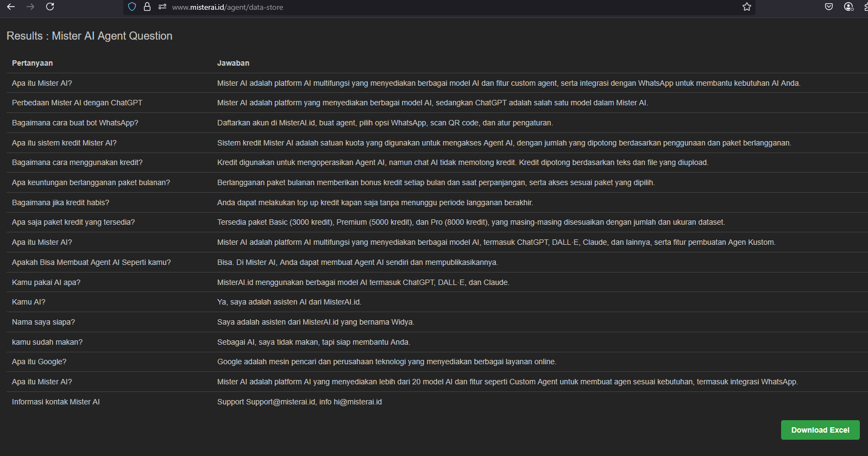Open the Firefox account icon
868x456 pixels.
tap(848, 7)
